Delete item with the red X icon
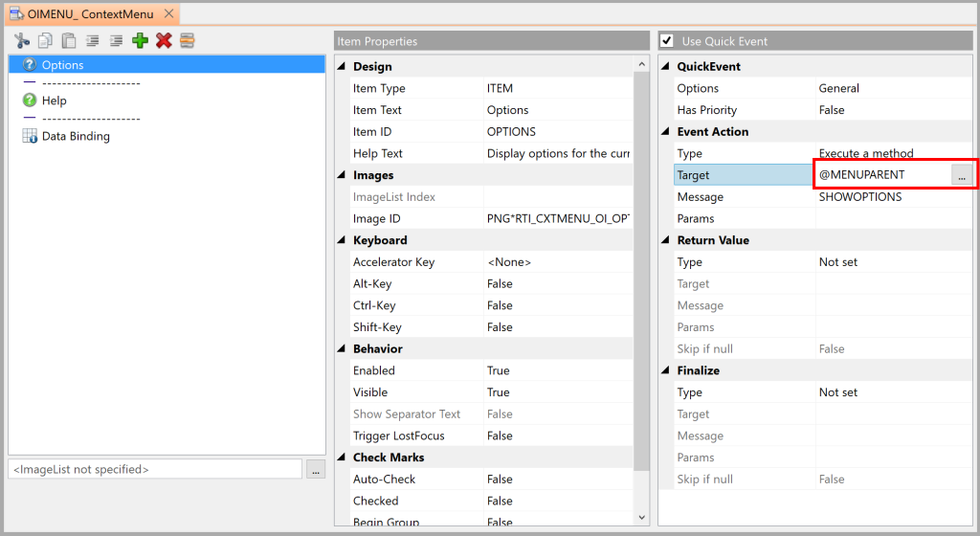 pyautogui.click(x=164, y=40)
